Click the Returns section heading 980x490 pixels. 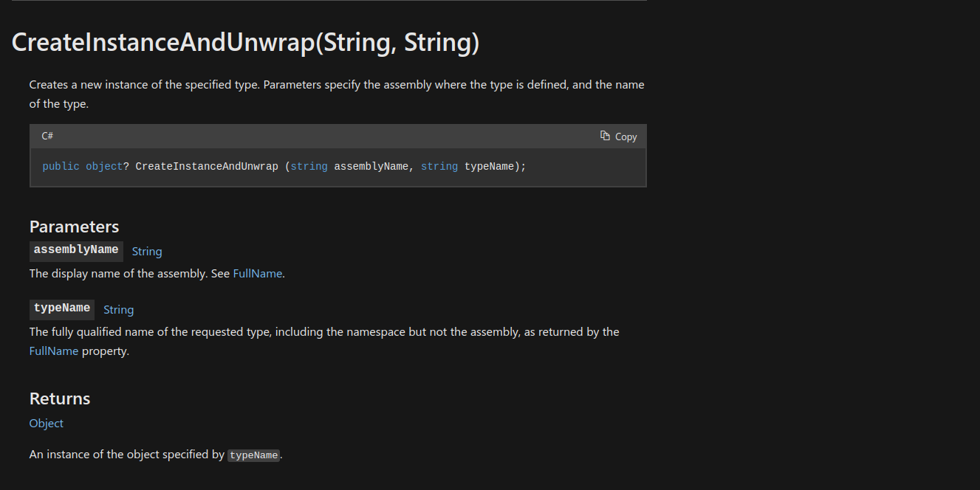point(60,398)
